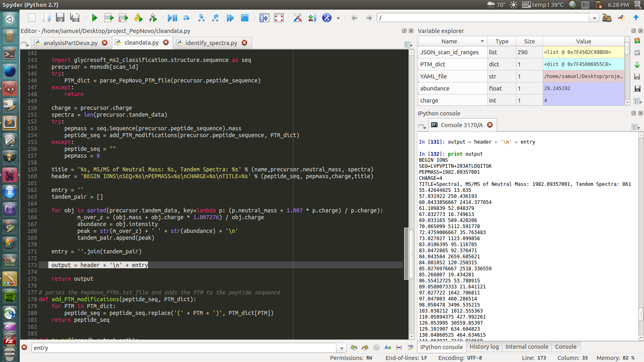Find next match in editor
Viewport: 644px width, 362px height.
(x=365, y=348)
